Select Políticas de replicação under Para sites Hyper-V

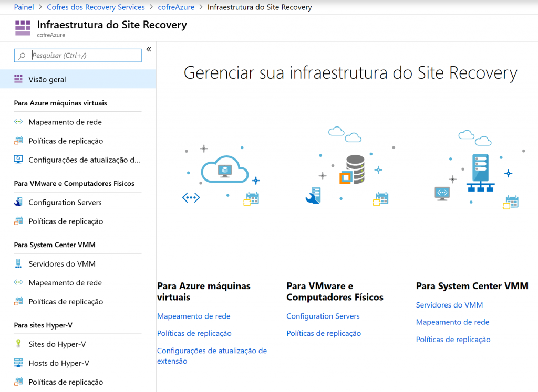coord(66,382)
